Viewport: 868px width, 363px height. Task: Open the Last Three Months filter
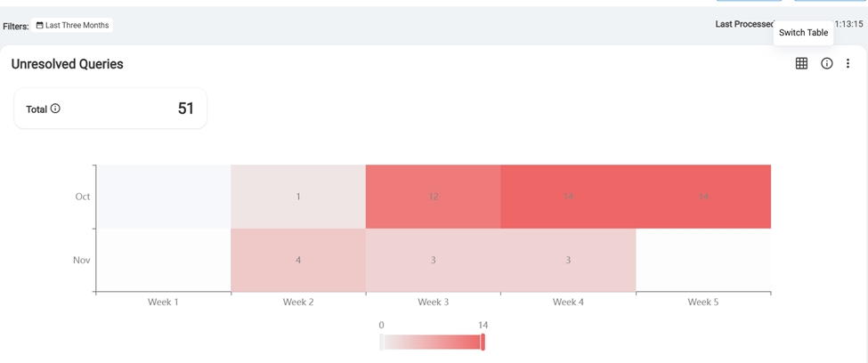72,25
